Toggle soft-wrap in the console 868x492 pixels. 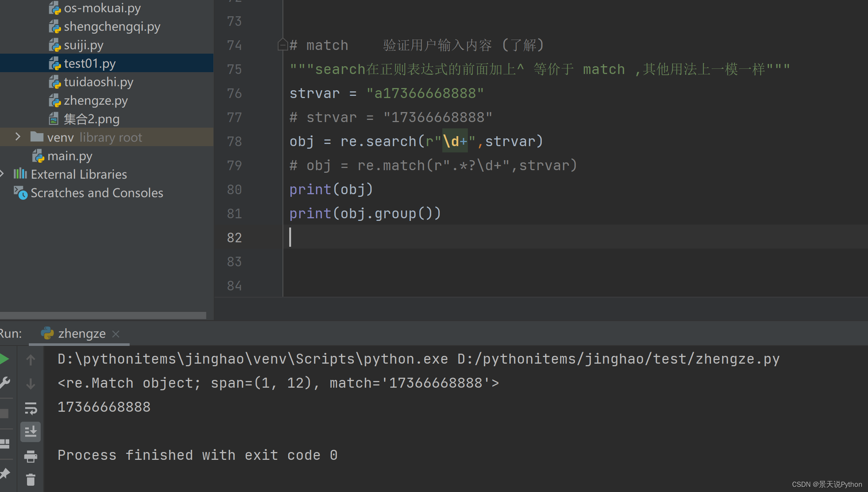pos(31,408)
